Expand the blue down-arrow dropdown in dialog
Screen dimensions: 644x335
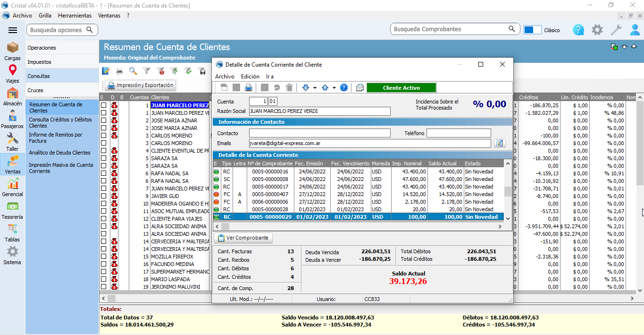(x=315, y=88)
